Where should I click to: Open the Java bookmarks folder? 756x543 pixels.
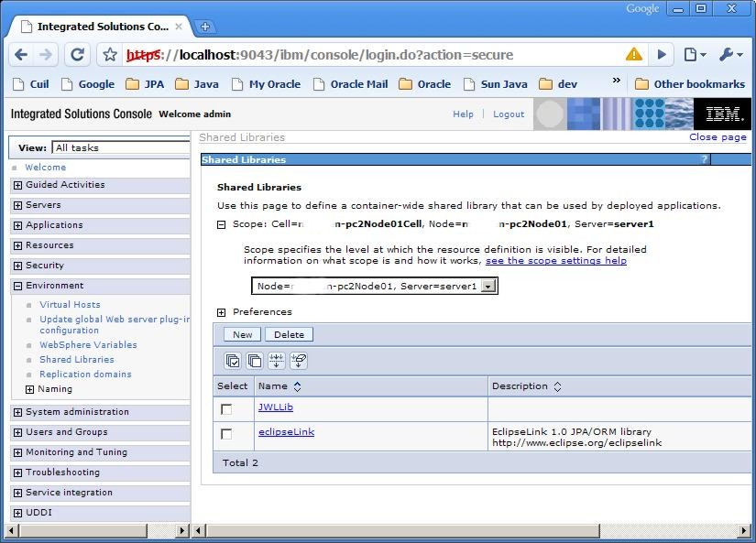[197, 84]
